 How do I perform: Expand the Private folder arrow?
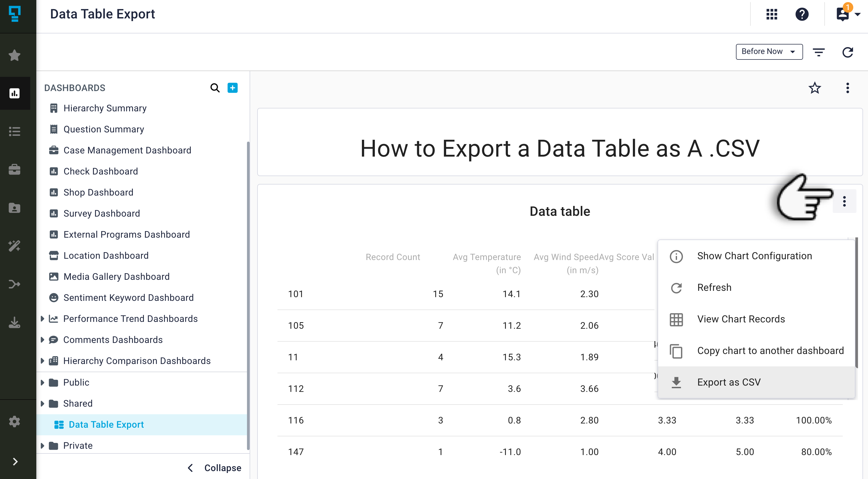pyautogui.click(x=42, y=446)
